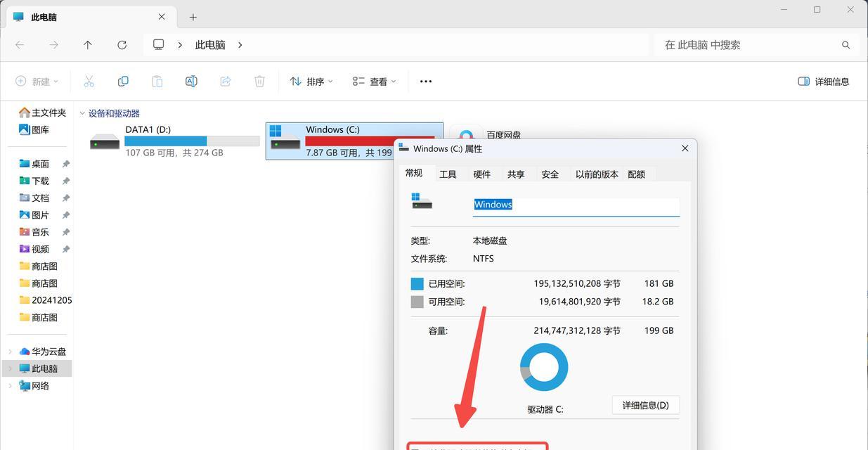
Task: Open the 20241205 folder in sidebar
Action: (x=45, y=300)
